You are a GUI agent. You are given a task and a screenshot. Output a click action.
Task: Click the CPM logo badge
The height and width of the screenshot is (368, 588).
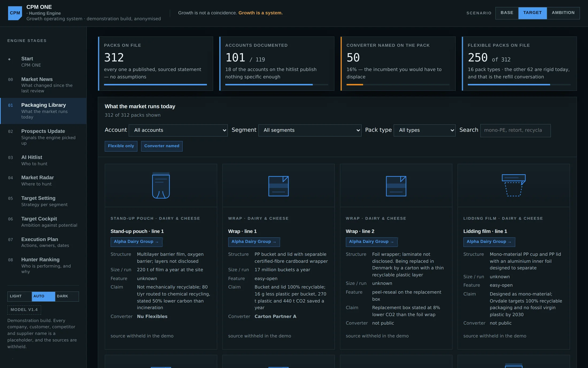15,13
